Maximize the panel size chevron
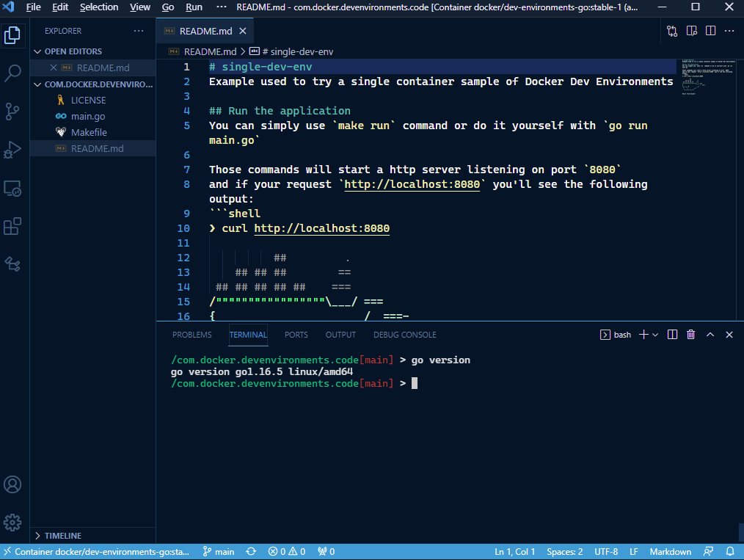 point(710,335)
